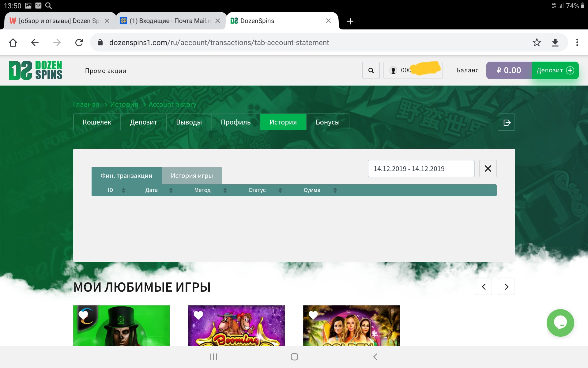Image resolution: width=588 pixels, height=368 pixels.
Task: Toggle heart on the green hat game
Action: tap(83, 315)
